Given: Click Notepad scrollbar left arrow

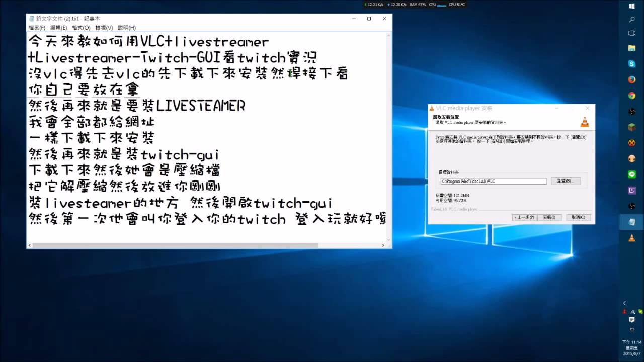Looking at the screenshot, I should click(x=30, y=245).
